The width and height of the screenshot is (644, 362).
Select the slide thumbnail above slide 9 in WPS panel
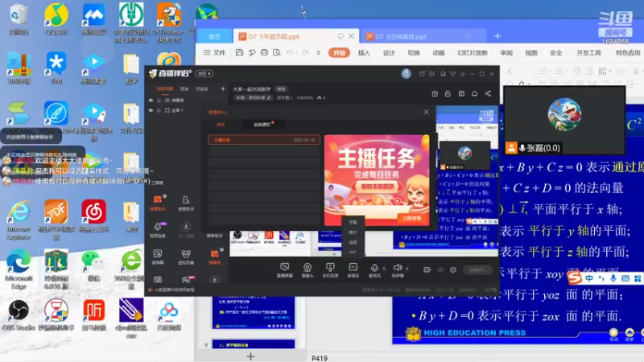(x=254, y=312)
